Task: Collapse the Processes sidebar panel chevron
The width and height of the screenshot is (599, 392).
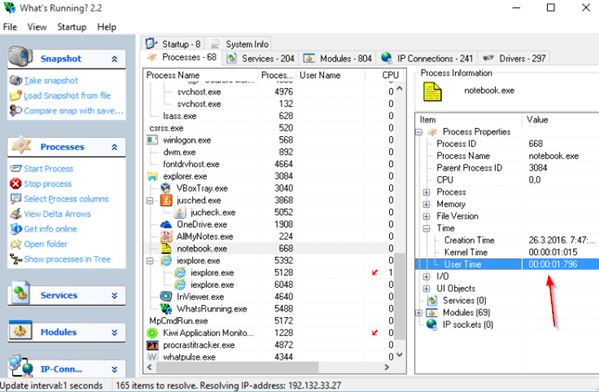Action: click(114, 147)
